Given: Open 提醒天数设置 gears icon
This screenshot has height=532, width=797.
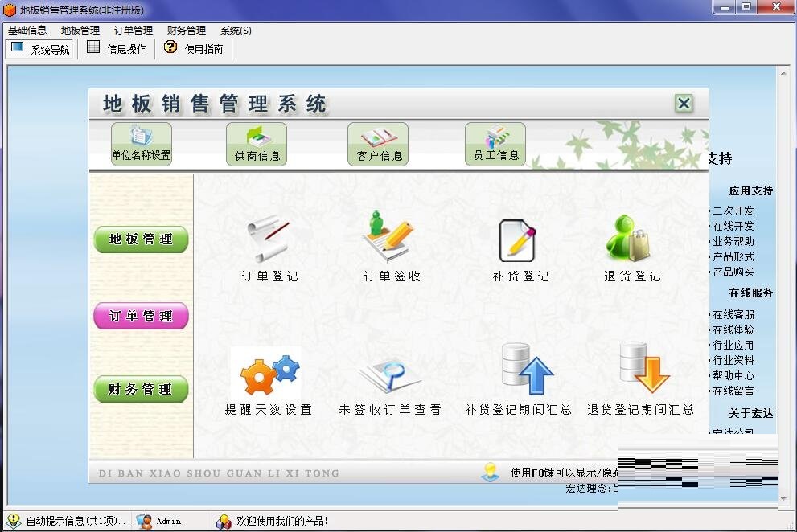Looking at the screenshot, I should pyautogui.click(x=267, y=374).
